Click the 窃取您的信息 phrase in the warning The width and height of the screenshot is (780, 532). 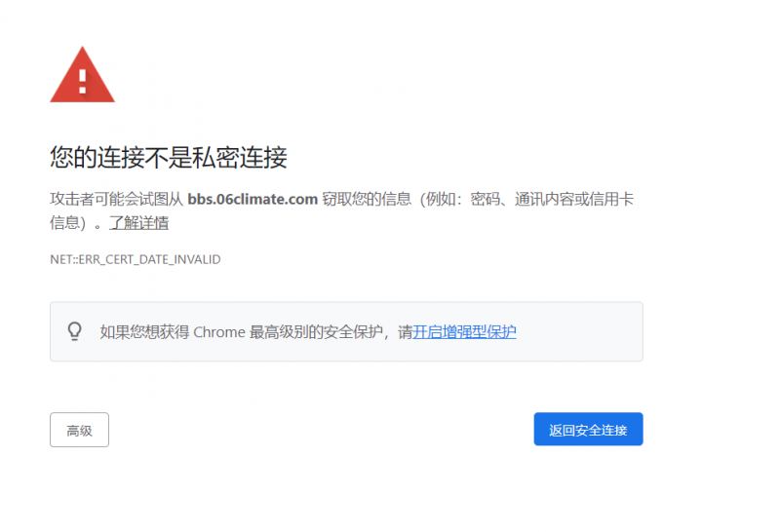click(365, 200)
